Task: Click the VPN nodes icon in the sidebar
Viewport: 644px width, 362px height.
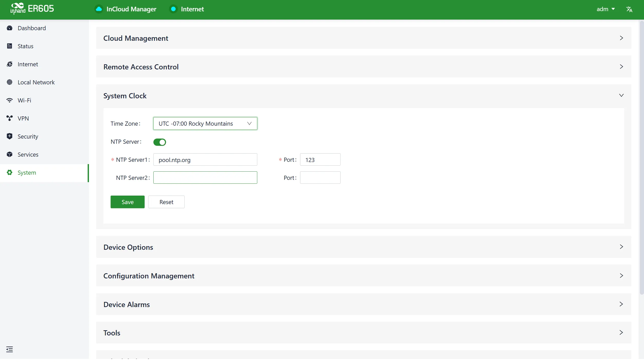Action: (x=10, y=118)
